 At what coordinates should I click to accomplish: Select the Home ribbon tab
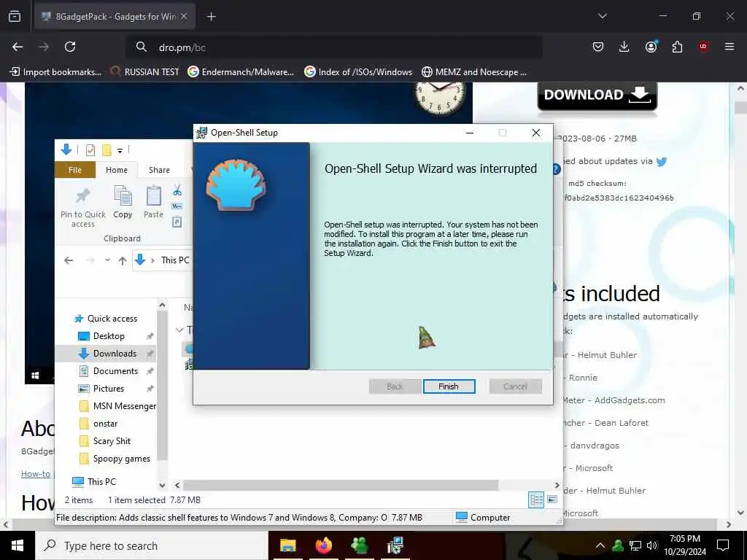coord(117,170)
